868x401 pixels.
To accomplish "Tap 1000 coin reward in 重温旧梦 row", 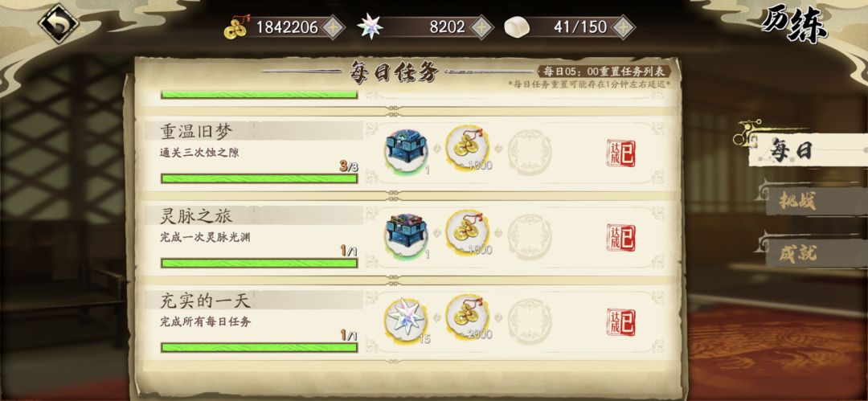I will pyautogui.click(x=468, y=149).
